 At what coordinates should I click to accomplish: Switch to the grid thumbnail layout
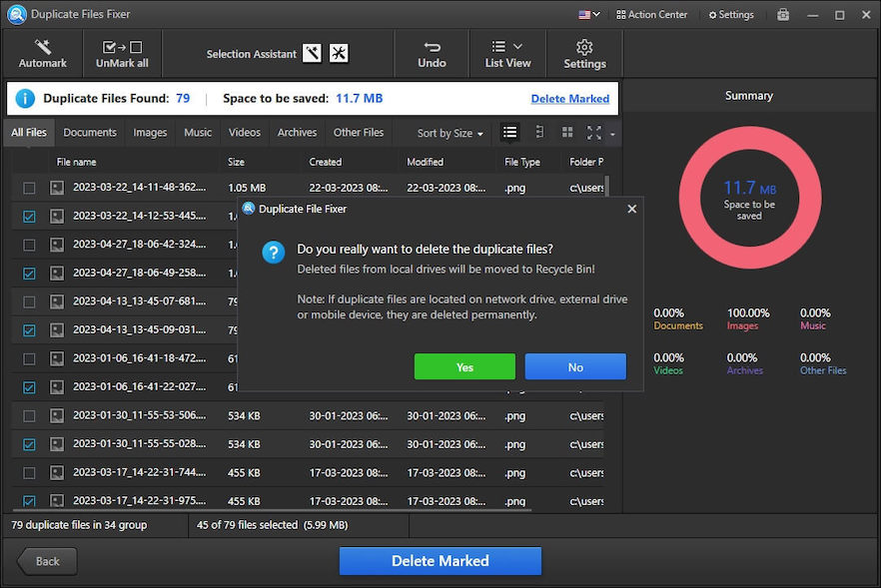coord(567,133)
